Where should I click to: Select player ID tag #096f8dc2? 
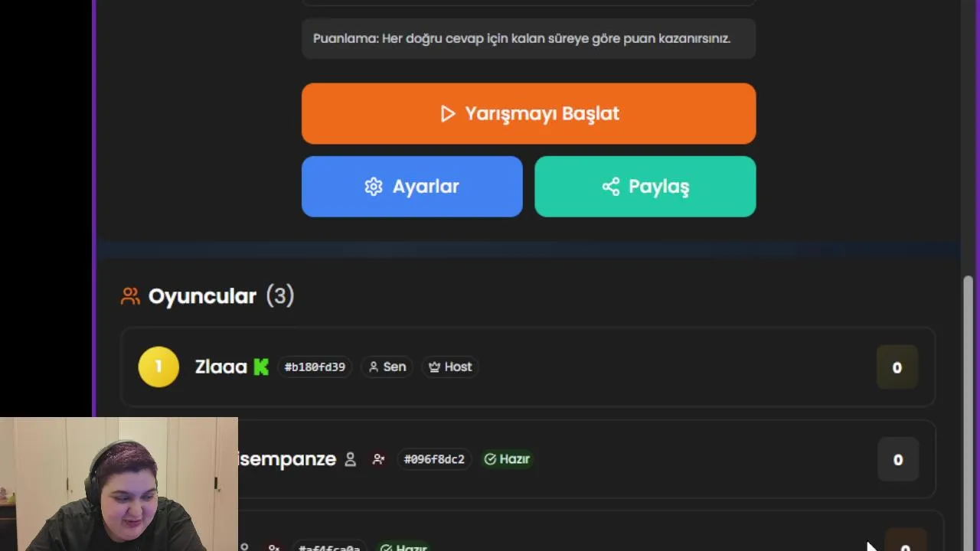click(x=434, y=459)
